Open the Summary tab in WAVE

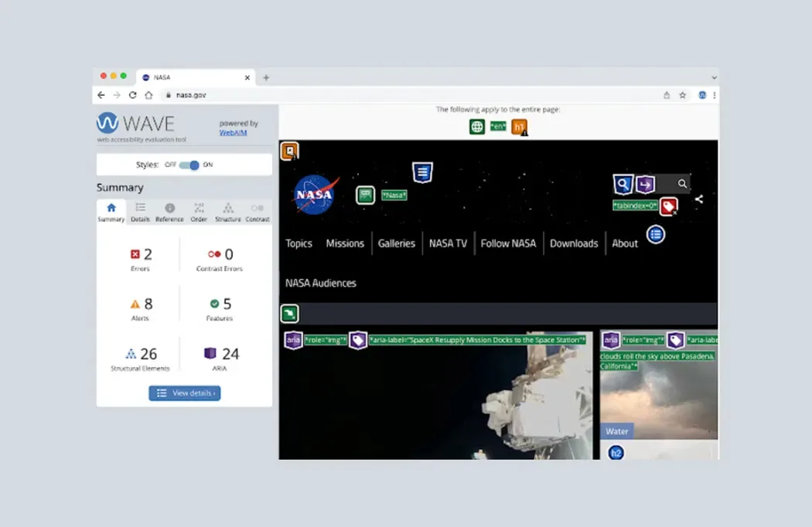point(111,212)
